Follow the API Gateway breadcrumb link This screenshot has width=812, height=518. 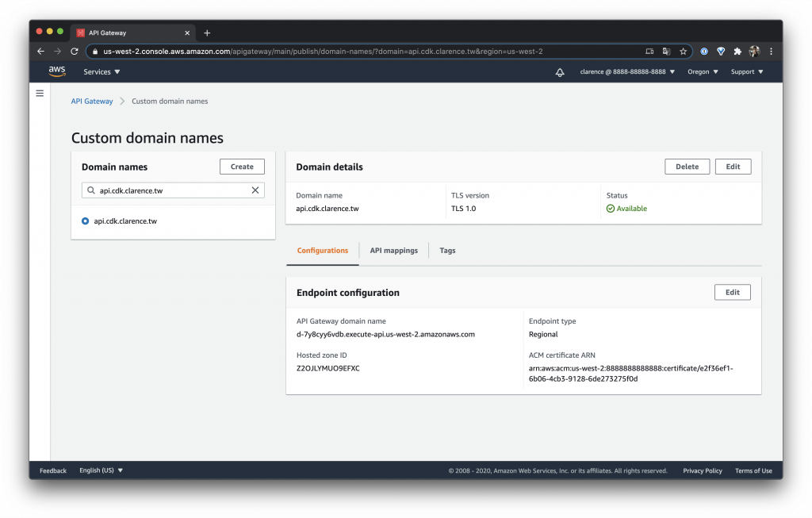(x=92, y=101)
